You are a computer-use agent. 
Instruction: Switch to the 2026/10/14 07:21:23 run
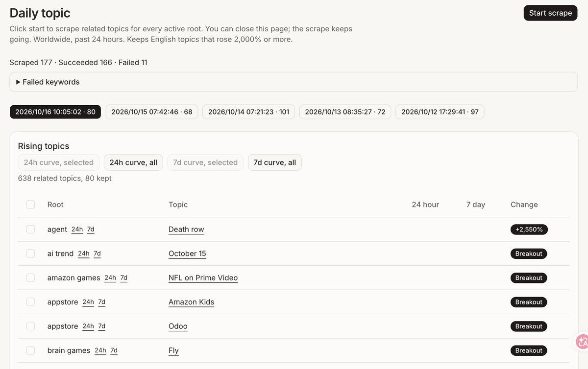pyautogui.click(x=248, y=112)
